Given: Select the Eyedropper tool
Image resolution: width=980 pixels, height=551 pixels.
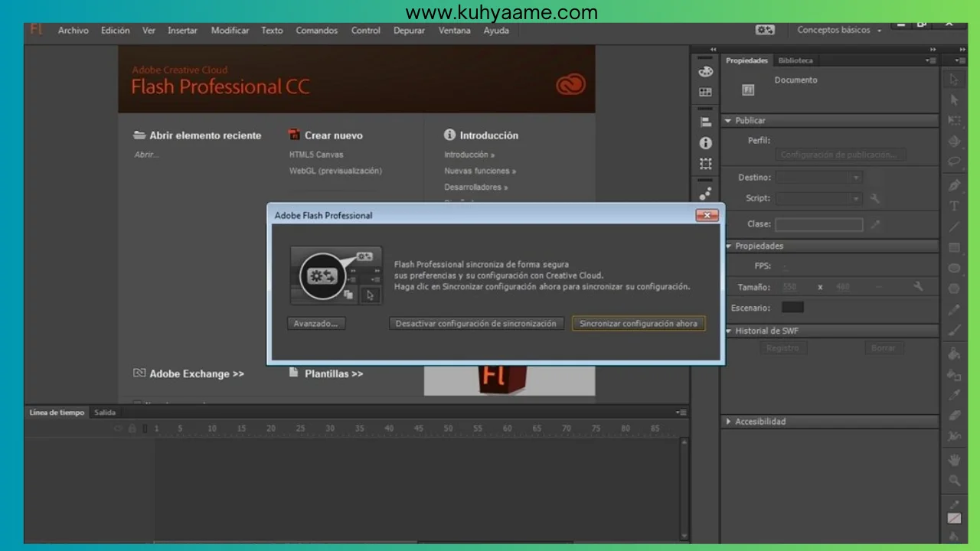Looking at the screenshot, I should (954, 395).
